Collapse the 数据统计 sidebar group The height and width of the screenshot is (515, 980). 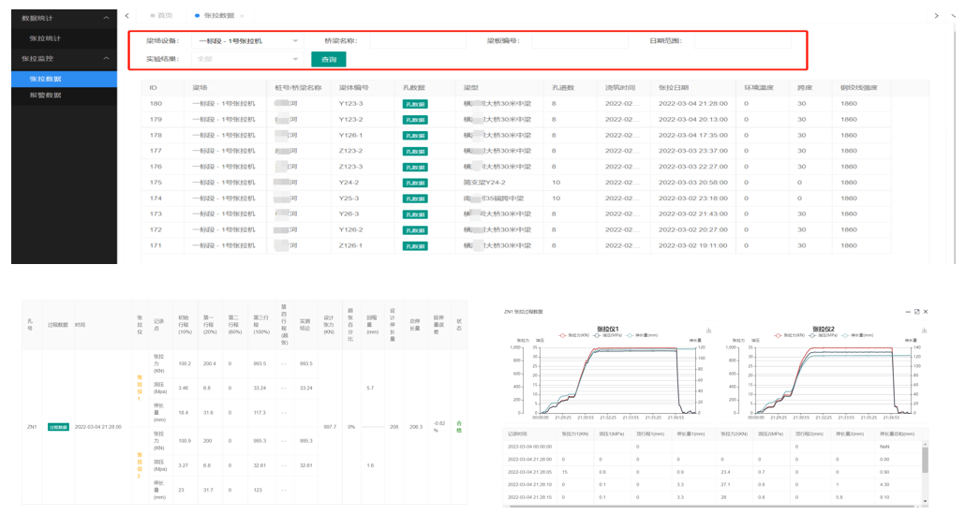pyautogui.click(x=64, y=18)
